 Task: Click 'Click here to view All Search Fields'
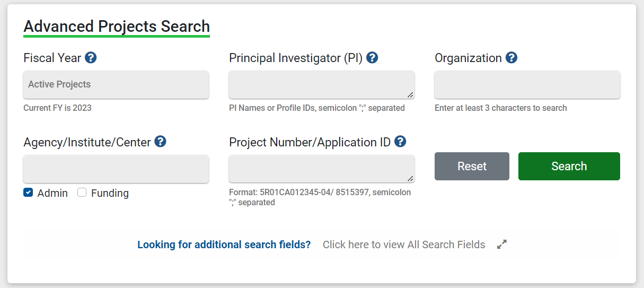point(403,245)
